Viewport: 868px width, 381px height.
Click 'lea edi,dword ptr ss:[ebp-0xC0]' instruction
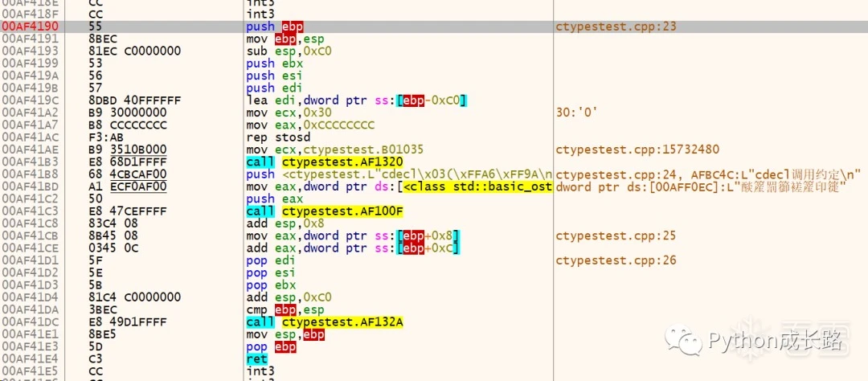pos(357,100)
